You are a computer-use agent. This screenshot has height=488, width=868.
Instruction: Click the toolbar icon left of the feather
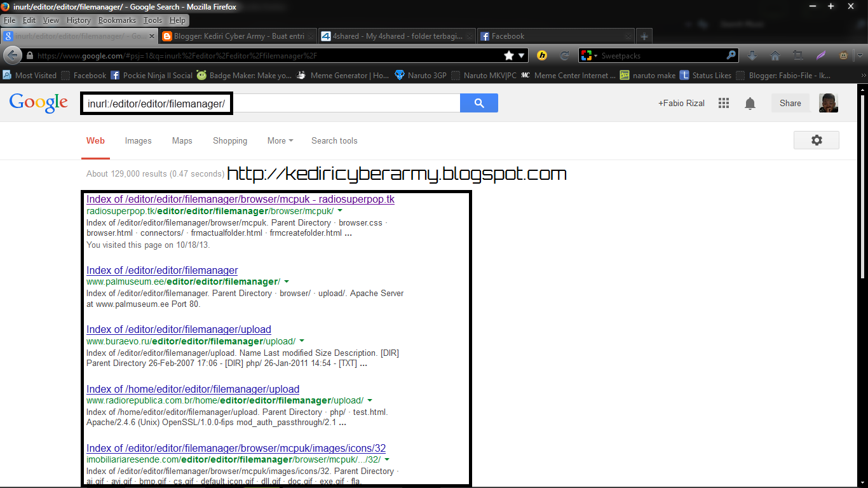point(798,56)
